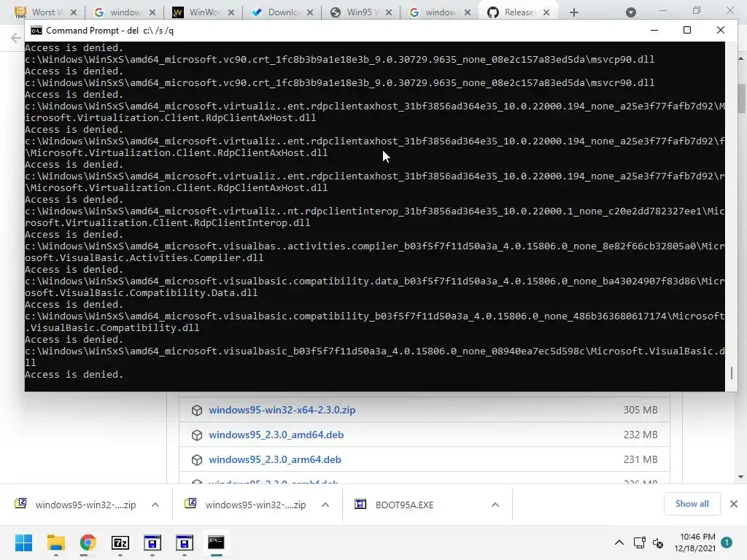Click the last 'Access is denied.' line

74,375
